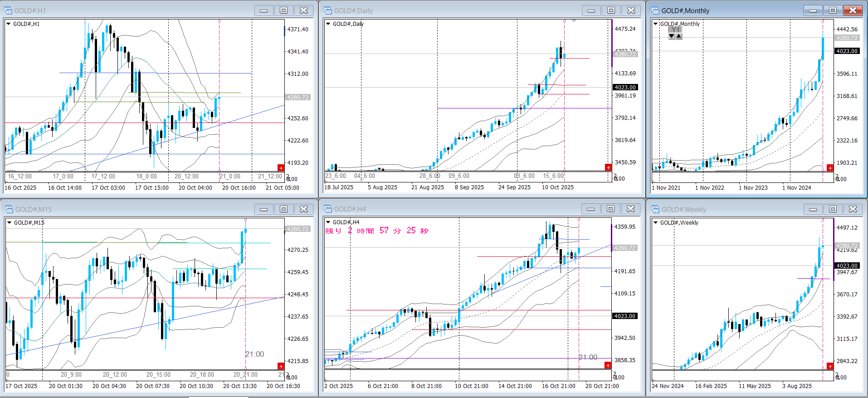Click the red plus icon in GOLD#,M15 chart

click(281, 366)
